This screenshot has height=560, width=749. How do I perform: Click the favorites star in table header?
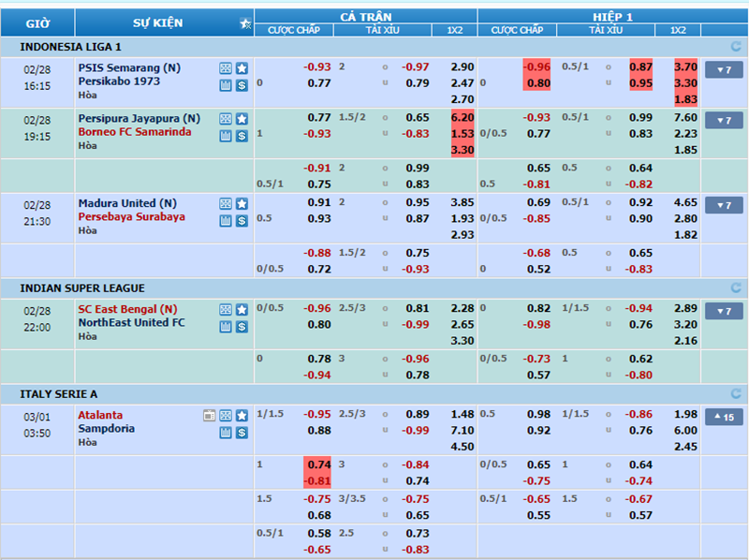click(245, 23)
